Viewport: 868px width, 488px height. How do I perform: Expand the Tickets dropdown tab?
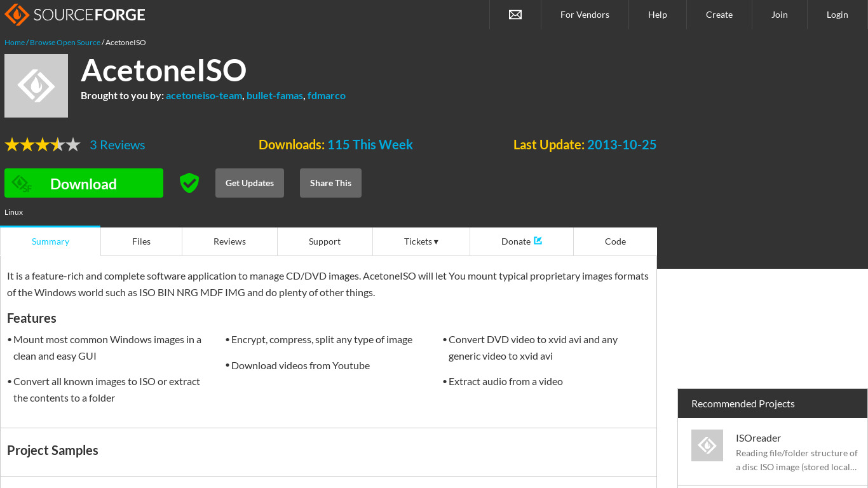pyautogui.click(x=421, y=241)
